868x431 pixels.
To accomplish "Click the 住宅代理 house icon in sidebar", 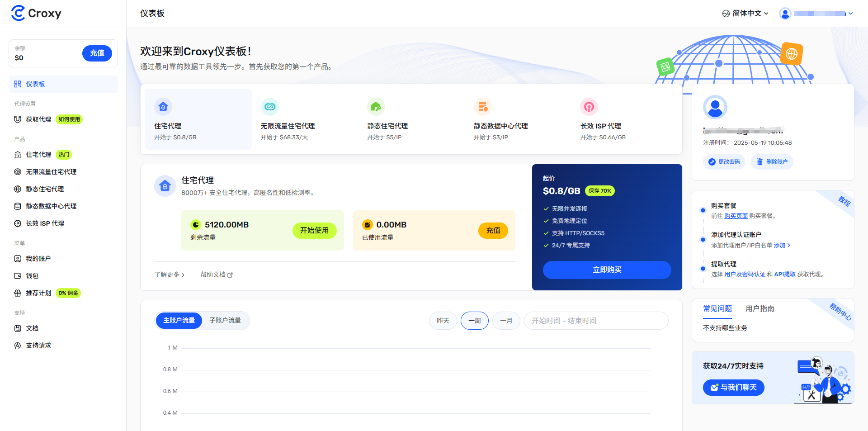I will pyautogui.click(x=18, y=155).
